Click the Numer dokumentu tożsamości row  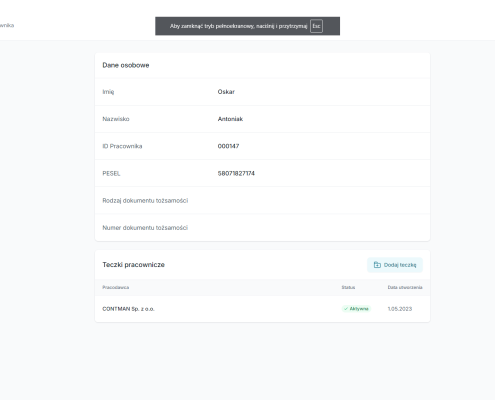[262, 228]
